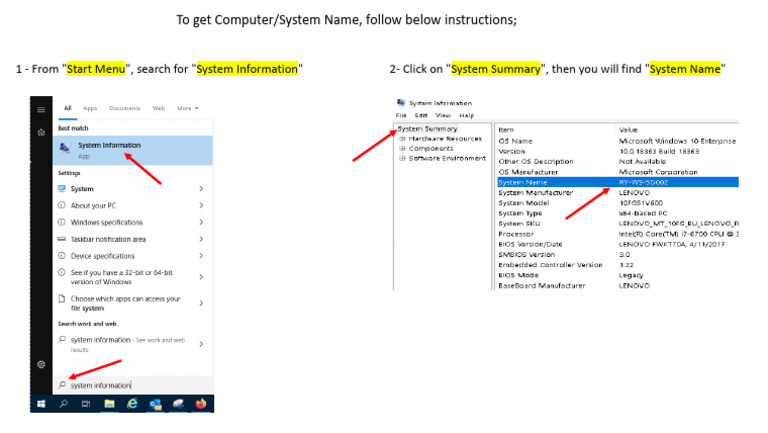Open the View menu in System Information
The height and width of the screenshot is (433, 768).
tap(443, 116)
